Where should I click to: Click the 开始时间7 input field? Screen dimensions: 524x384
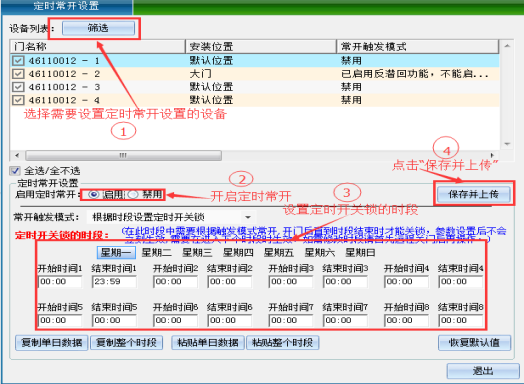(x=291, y=320)
